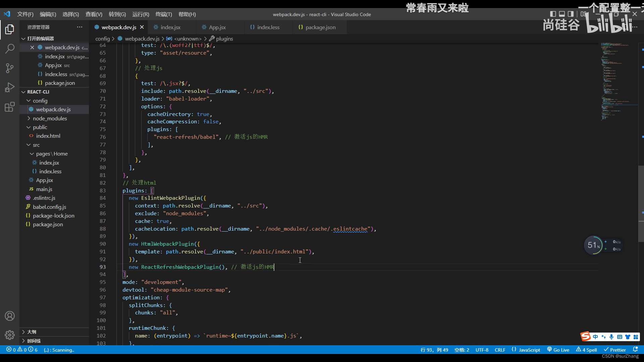
Task: Change UTF-8 file encoding
Action: point(482,350)
